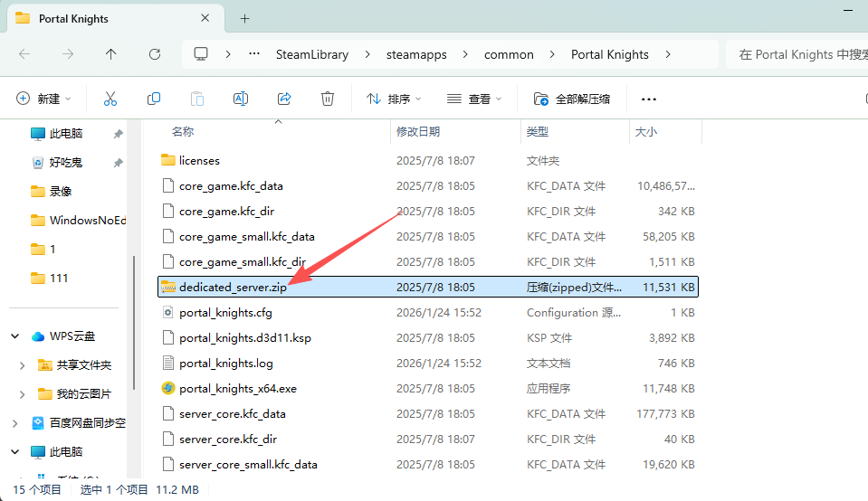Collapse the WPS云盘 tree node

click(15, 336)
